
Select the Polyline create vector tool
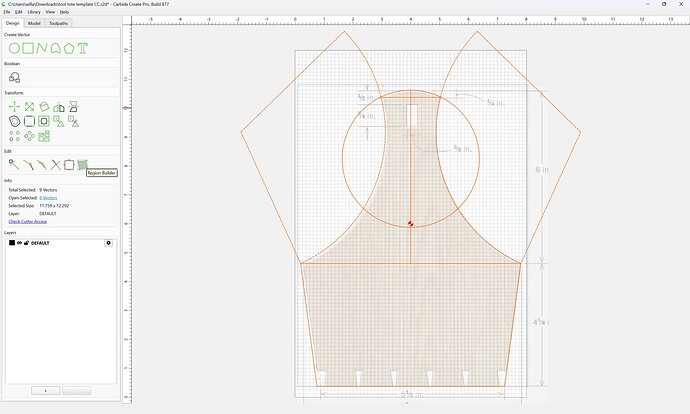[x=42, y=48]
